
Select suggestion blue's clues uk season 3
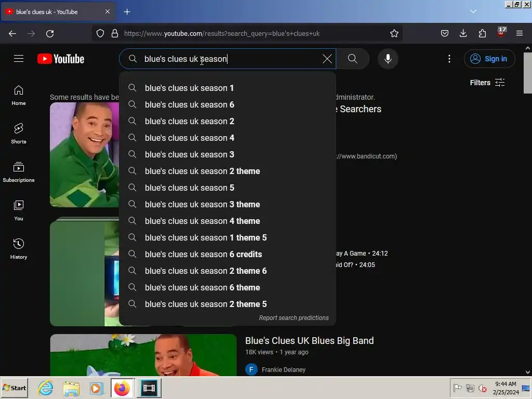tap(228, 154)
